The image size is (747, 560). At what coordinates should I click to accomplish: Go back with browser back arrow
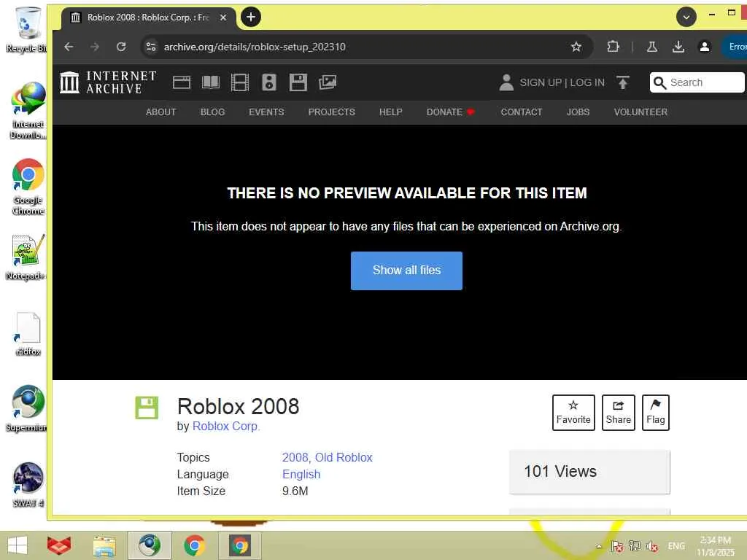69,47
